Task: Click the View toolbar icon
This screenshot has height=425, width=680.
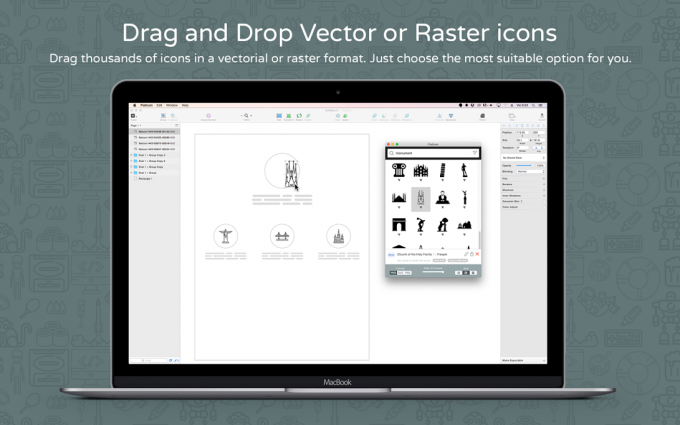Action: pyautogui.click(x=512, y=116)
